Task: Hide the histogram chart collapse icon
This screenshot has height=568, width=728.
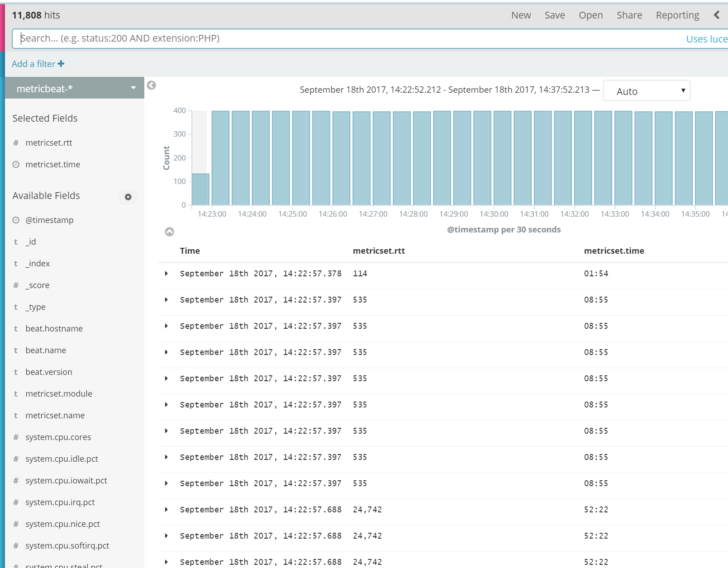Action: (x=170, y=232)
